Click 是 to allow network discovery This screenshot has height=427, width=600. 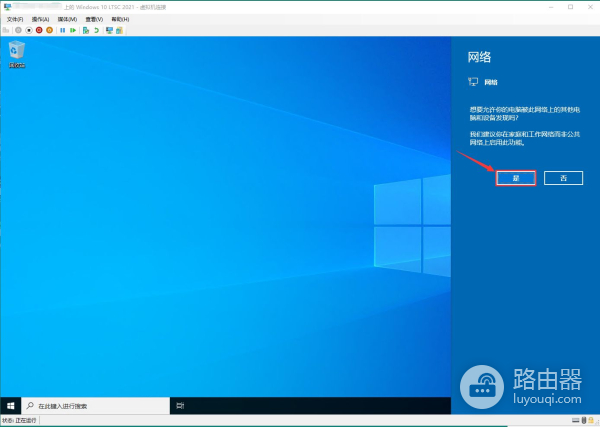click(516, 178)
